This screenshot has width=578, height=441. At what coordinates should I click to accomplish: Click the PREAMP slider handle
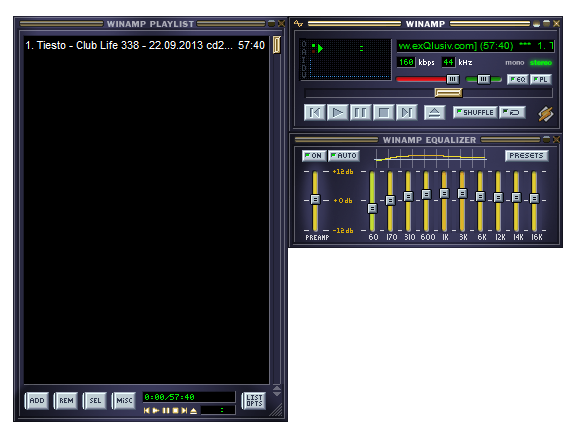pos(315,199)
